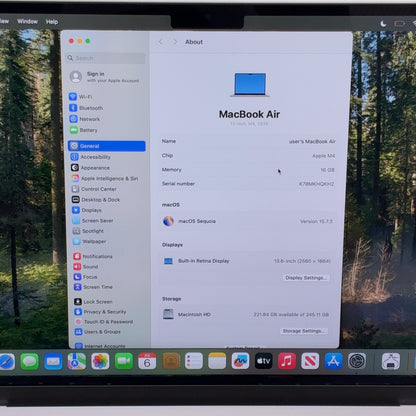416x416 pixels.
Task: Open FaceTime from the Dock
Action: [124, 361]
